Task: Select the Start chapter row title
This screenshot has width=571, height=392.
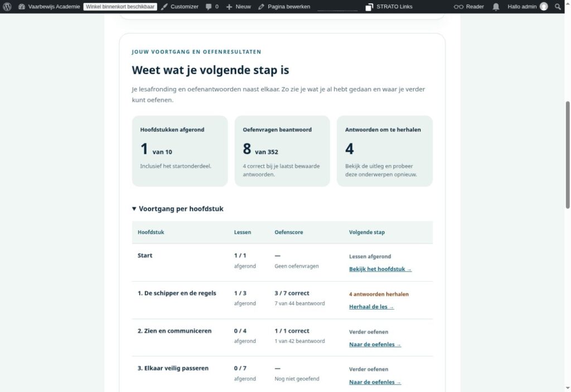Action: coord(145,255)
